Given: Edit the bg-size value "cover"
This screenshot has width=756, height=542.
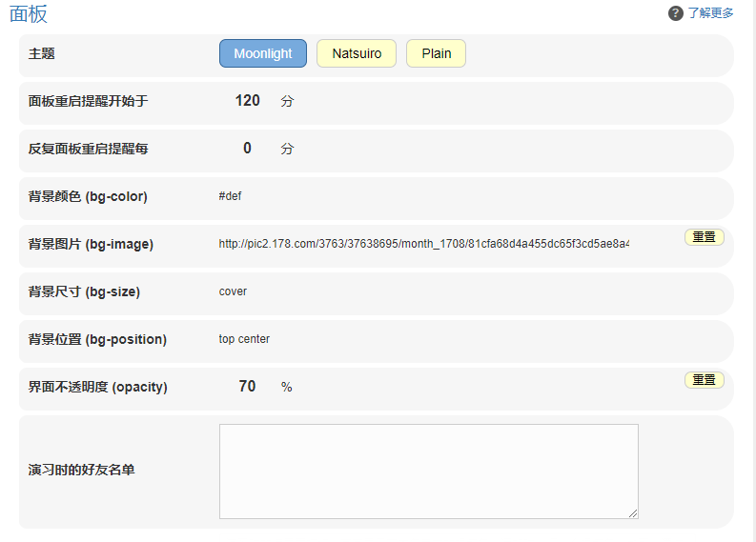Looking at the screenshot, I should tap(286, 291).
